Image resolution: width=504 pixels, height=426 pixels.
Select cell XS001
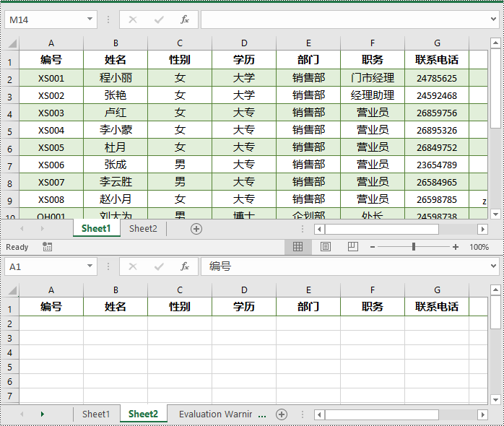click(51, 78)
